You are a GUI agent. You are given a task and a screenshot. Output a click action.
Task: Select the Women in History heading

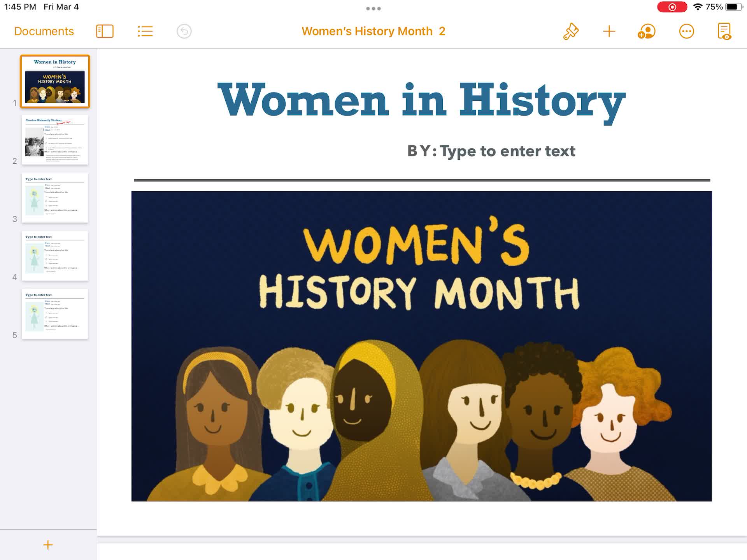[421, 100]
